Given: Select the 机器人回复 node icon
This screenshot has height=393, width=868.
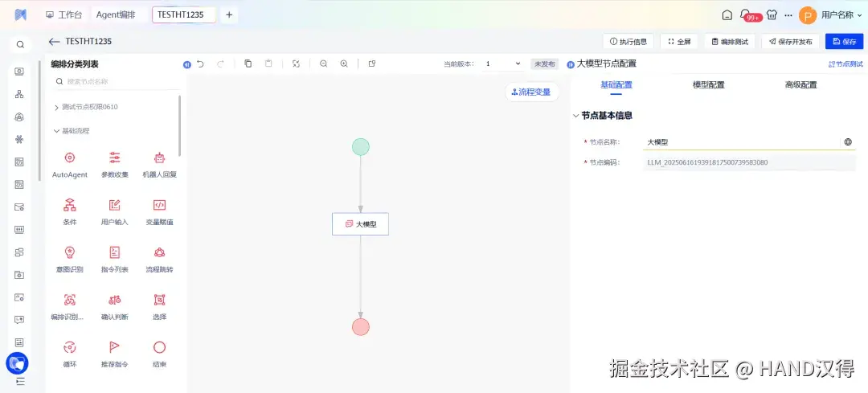Looking at the screenshot, I should click(x=159, y=158).
